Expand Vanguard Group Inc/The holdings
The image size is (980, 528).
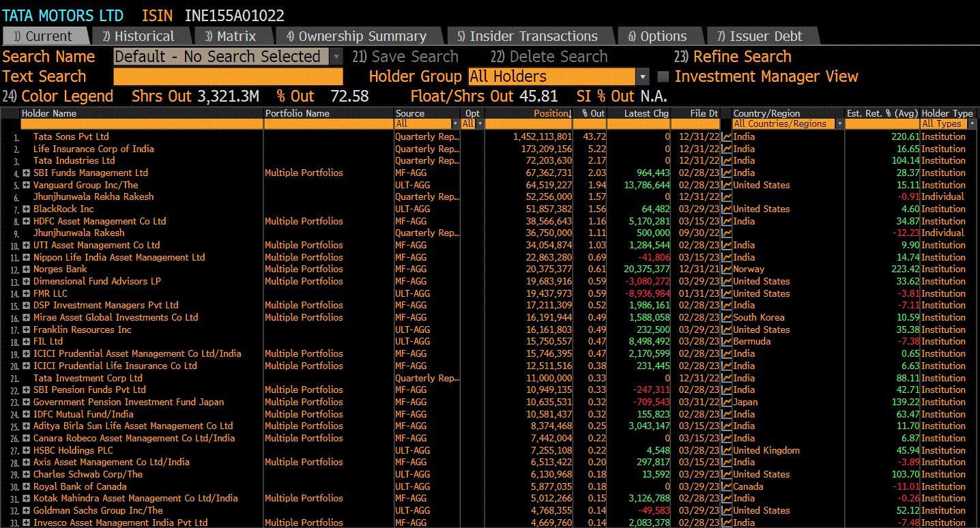[x=27, y=185]
